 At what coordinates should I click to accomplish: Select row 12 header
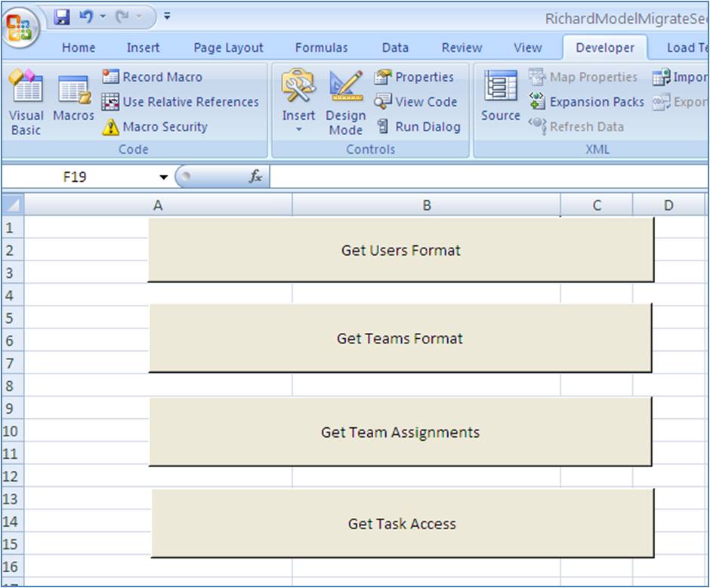pyautogui.click(x=13, y=476)
